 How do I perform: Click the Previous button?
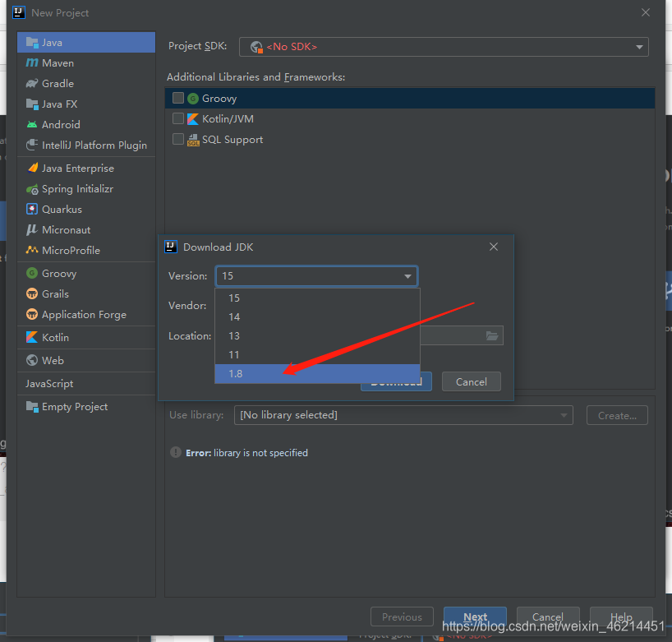pyautogui.click(x=402, y=617)
